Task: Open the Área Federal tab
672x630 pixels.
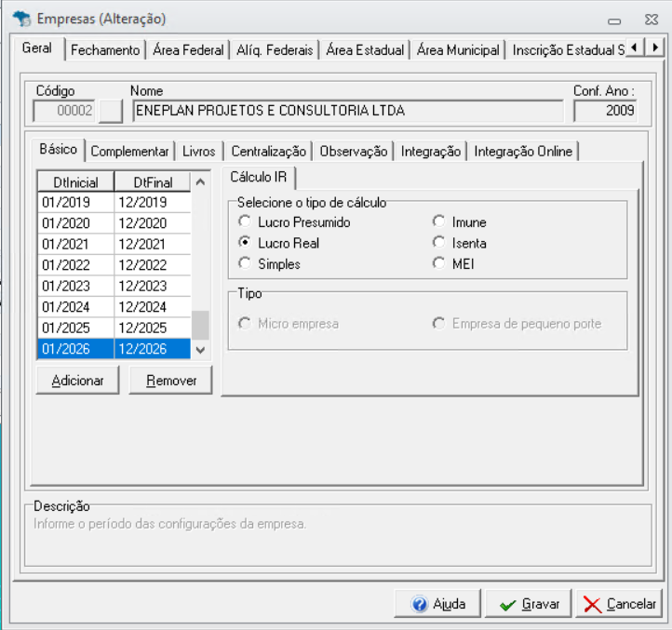Action: point(188,50)
